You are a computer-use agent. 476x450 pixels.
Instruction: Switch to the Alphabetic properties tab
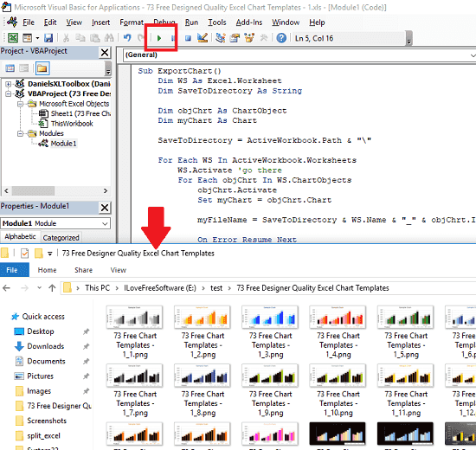coord(20,236)
